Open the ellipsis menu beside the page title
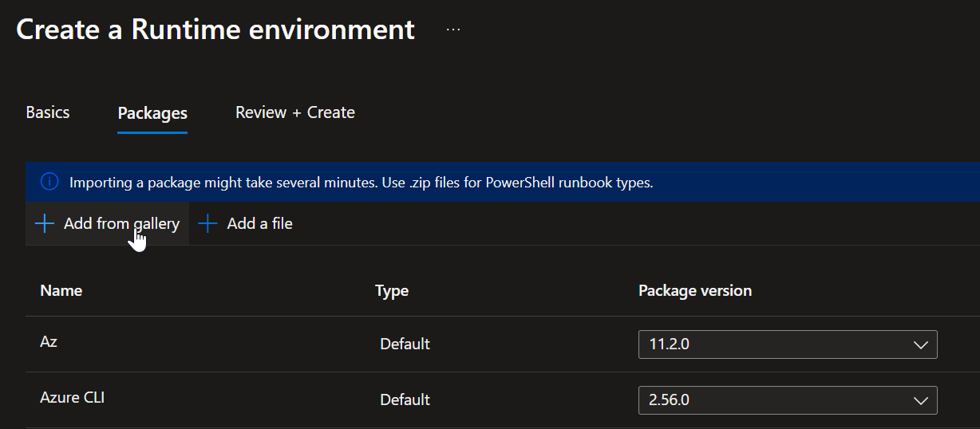 coord(453,30)
